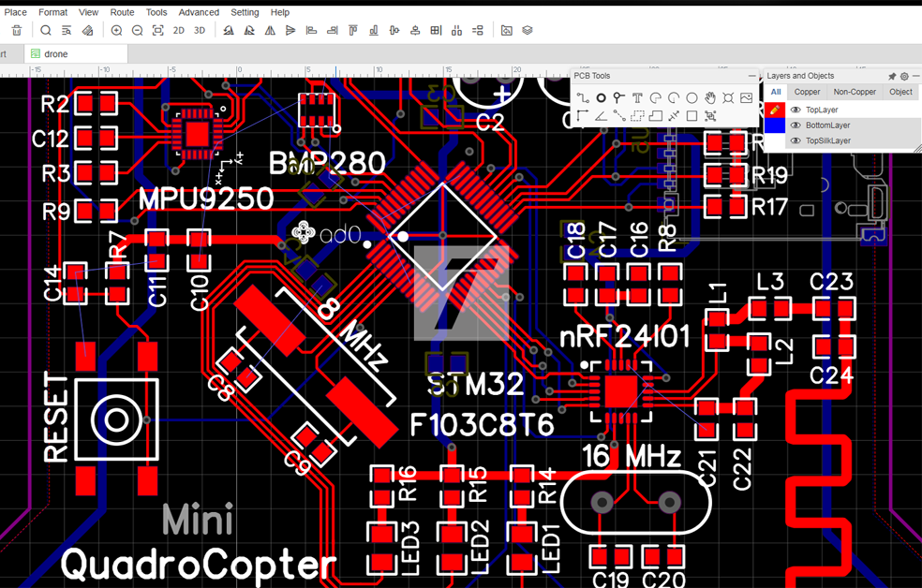922x588 pixels.
Task: Select the Via tool
Action: coord(618,98)
